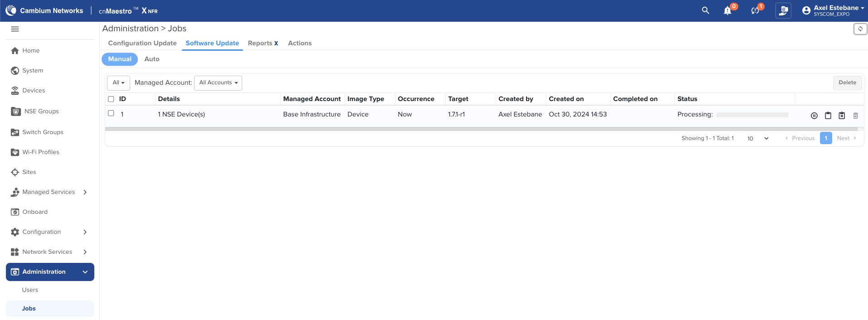
Task: Refresh the Jobs page
Action: click(x=860, y=29)
